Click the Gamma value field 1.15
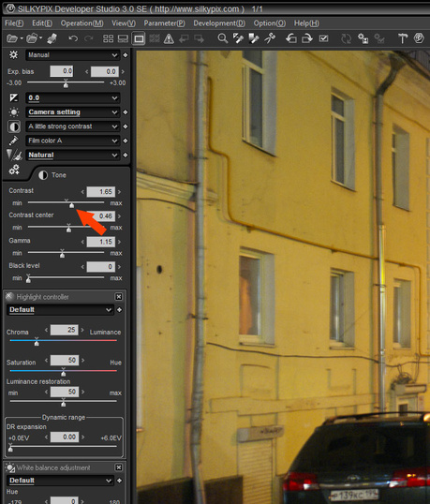This screenshot has height=504, width=430. click(101, 242)
